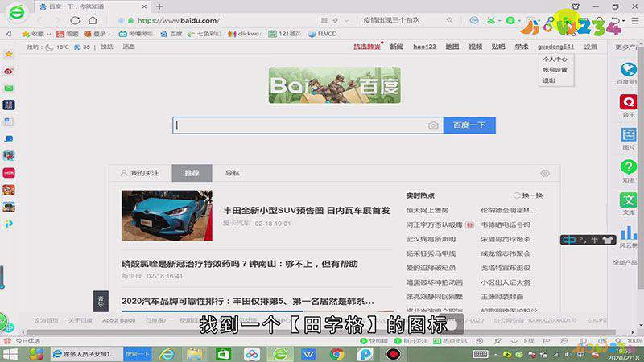Open the clickwo bookmark
Image resolution: width=644 pixels, height=362 pixels.
tap(245, 34)
